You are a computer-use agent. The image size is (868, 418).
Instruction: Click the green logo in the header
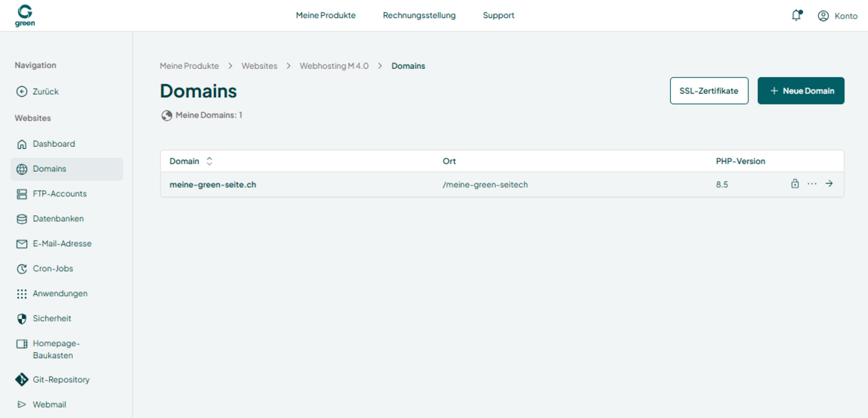(25, 16)
